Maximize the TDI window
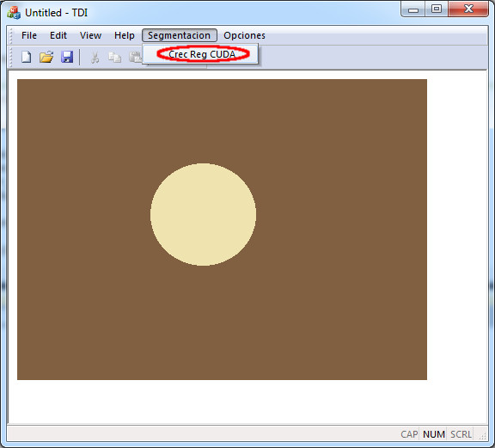Screen dimensions: 495x448 tap(437, 9)
